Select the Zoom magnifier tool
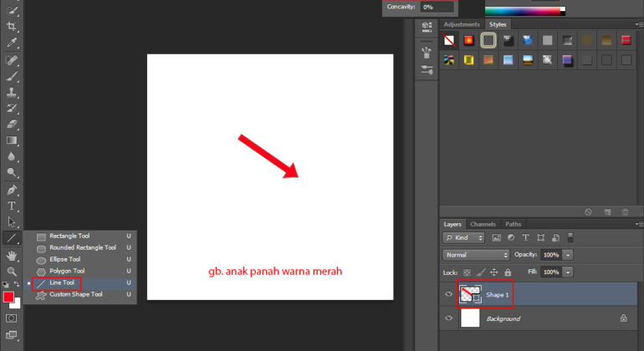This screenshot has width=644, height=351. pos(12,272)
